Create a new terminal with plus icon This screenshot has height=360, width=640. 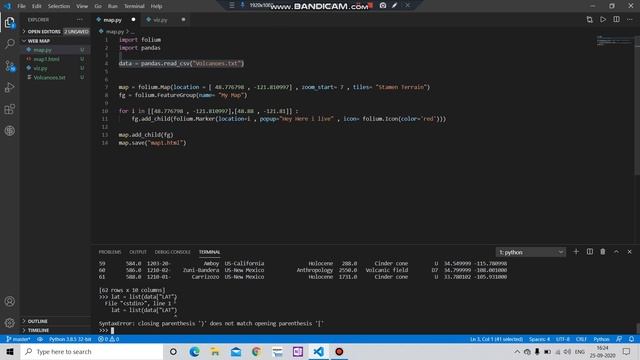tap(576, 252)
